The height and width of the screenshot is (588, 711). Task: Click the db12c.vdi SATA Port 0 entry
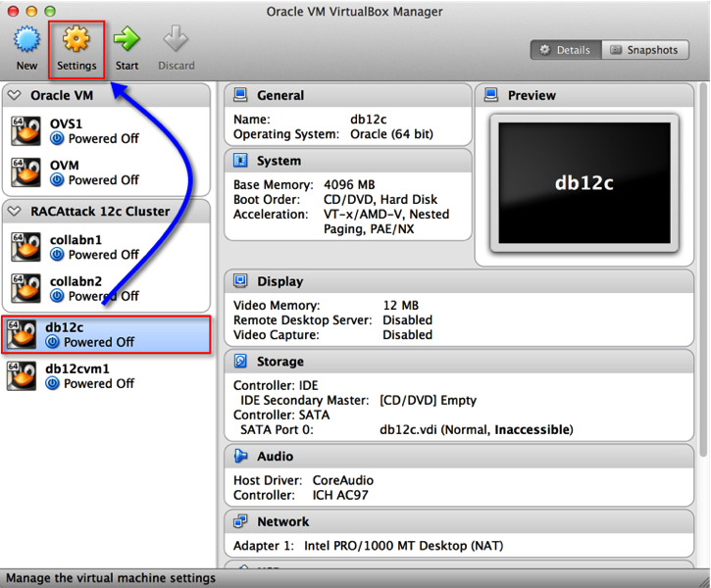(x=476, y=429)
